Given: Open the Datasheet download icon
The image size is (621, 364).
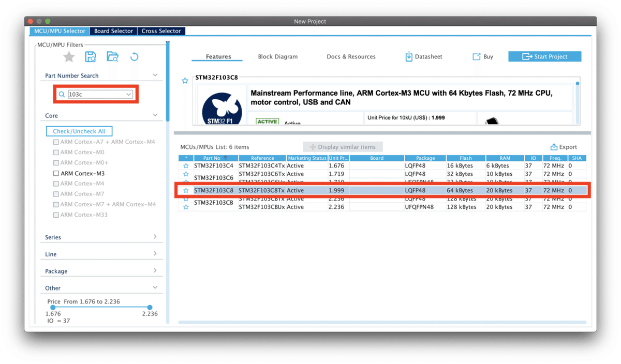Looking at the screenshot, I should [409, 56].
